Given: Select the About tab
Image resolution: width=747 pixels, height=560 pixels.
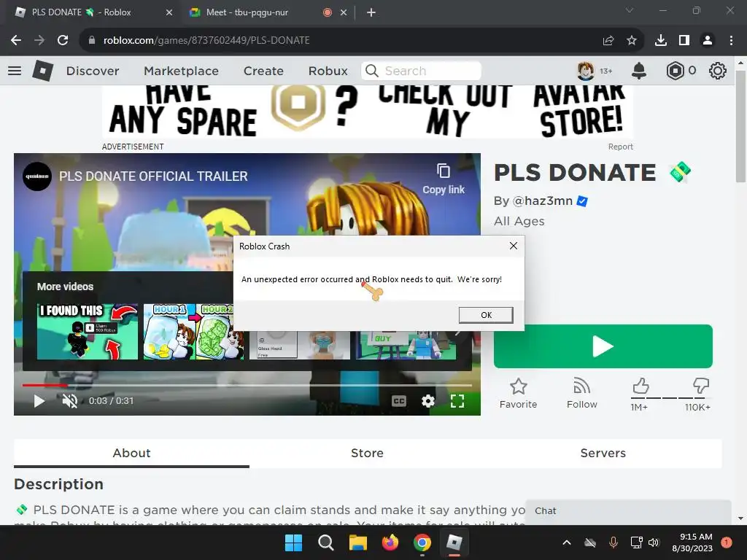Looking at the screenshot, I should click(131, 453).
